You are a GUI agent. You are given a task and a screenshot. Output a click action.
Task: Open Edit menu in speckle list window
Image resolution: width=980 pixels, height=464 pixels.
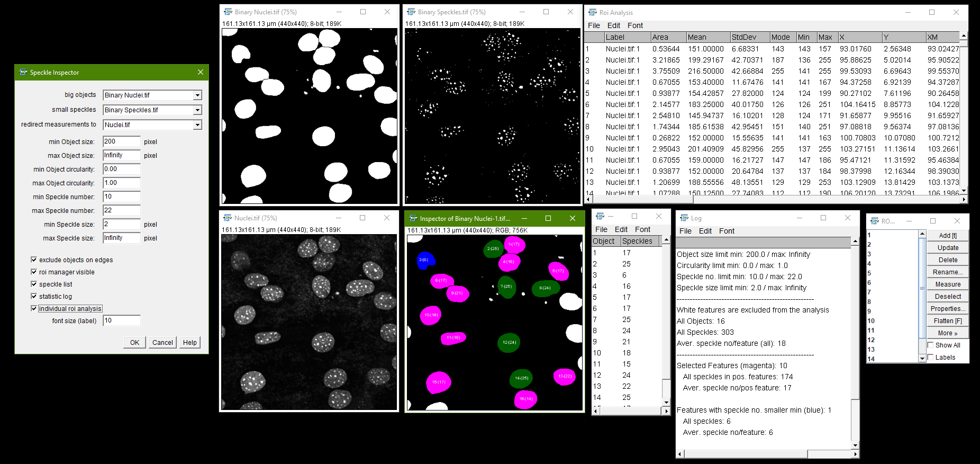point(621,229)
